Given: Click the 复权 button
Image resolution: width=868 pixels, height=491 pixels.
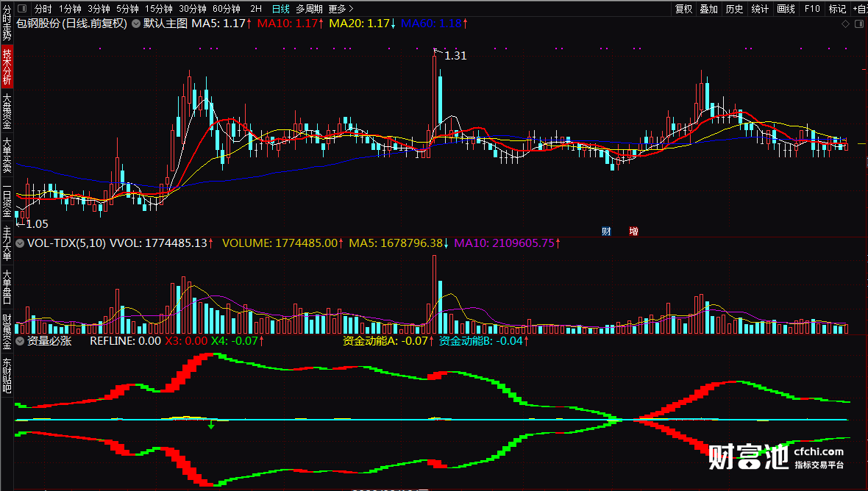Looking at the screenshot, I should click(683, 9).
